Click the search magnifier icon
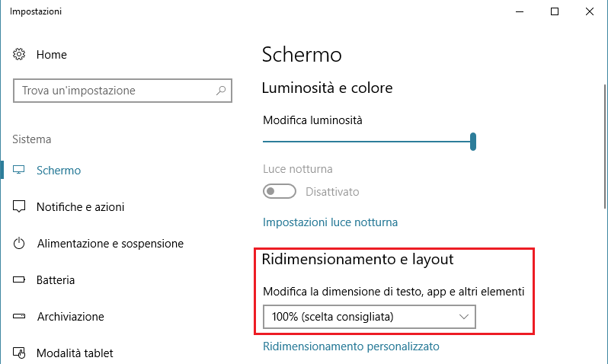Viewport: 608px width, 364px height. click(x=221, y=91)
